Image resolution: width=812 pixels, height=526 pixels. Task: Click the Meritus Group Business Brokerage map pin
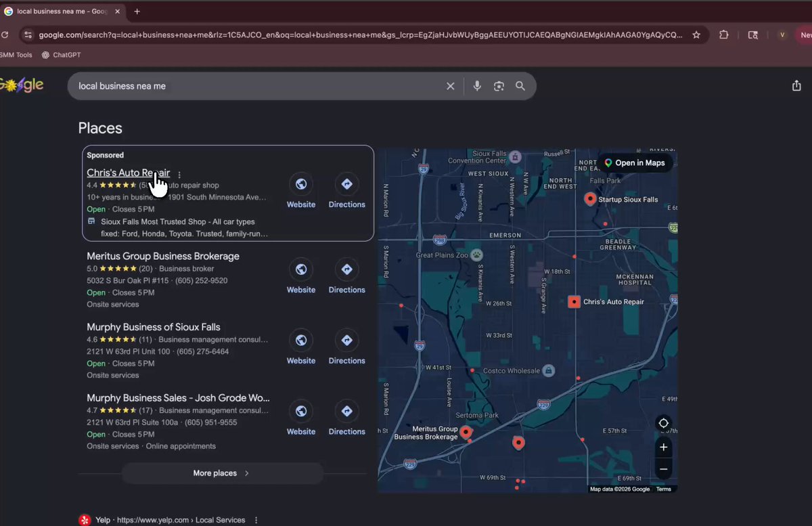[466, 432]
